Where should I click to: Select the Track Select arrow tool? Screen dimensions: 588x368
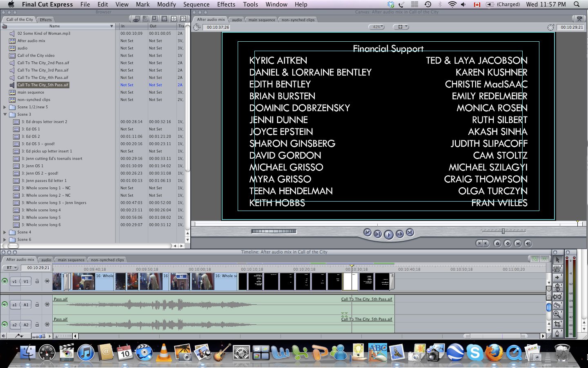[x=558, y=277]
